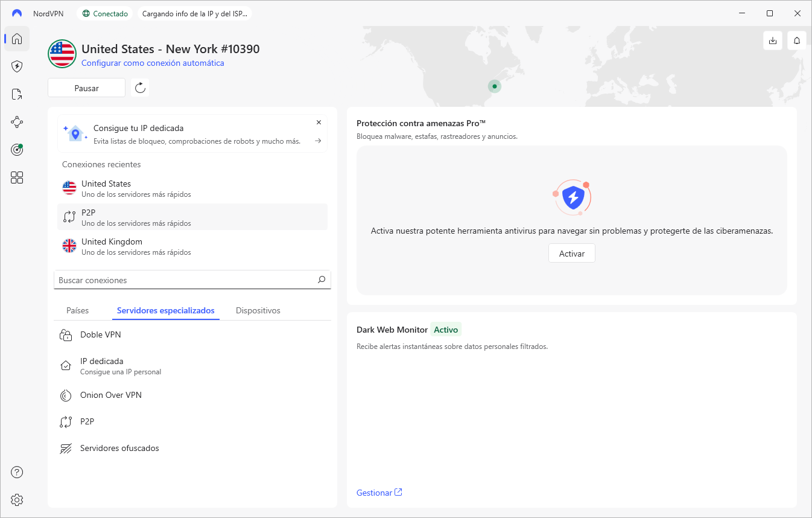Open the help question mark icon
Viewport: 812px width, 518px height.
point(16,472)
